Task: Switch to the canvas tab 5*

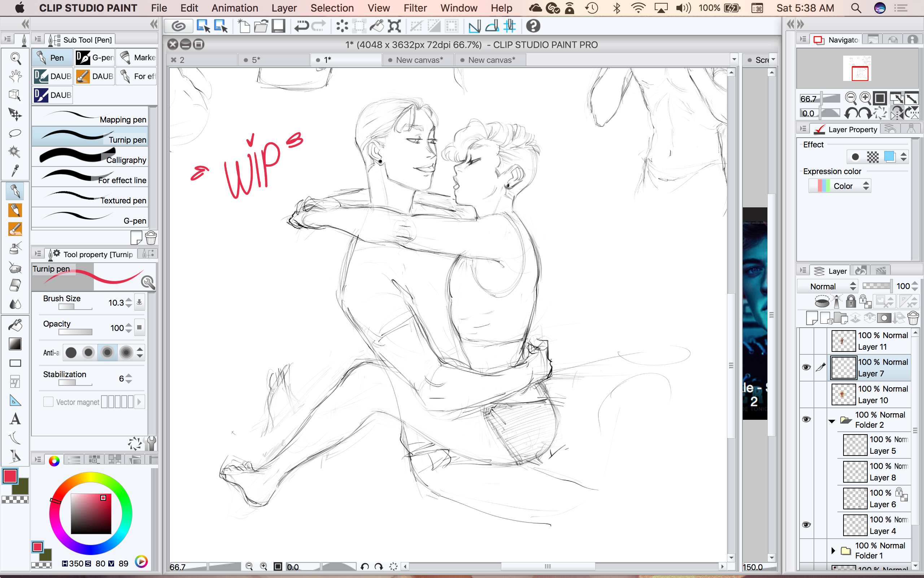Action: tap(273, 60)
